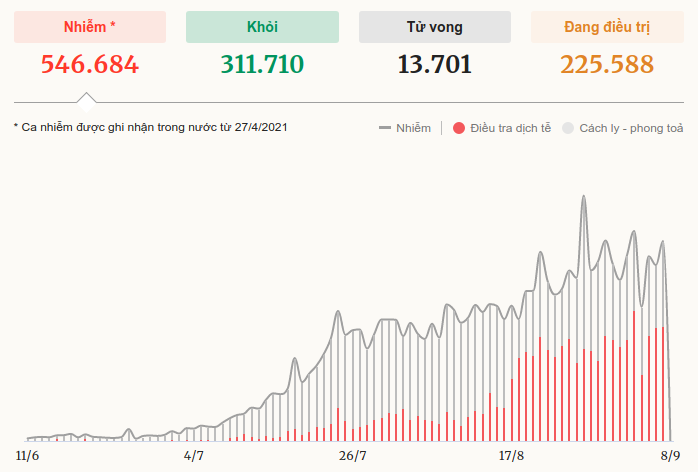The image size is (698, 472).
Task: Click the gray dot beside Cách ly - phong toả
Action: pos(568,128)
